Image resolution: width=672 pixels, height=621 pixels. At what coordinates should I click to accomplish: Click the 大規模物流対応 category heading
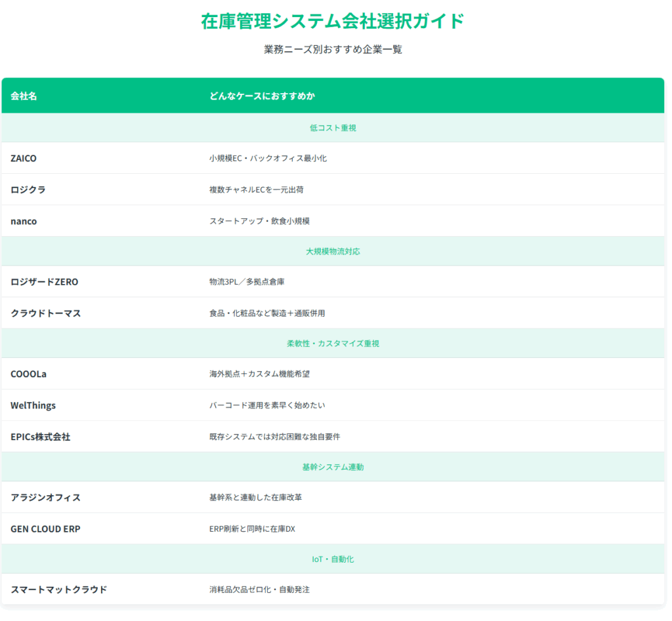(x=333, y=251)
